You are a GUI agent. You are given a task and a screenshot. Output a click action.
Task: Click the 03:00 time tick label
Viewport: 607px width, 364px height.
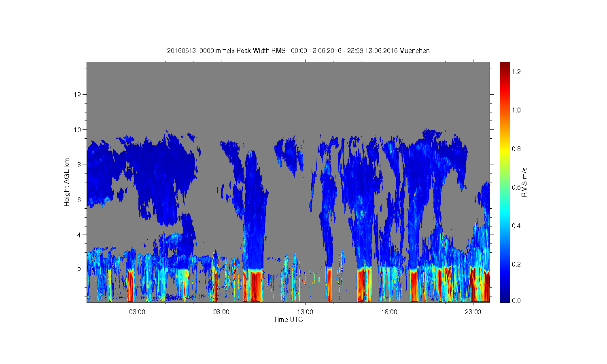point(137,312)
